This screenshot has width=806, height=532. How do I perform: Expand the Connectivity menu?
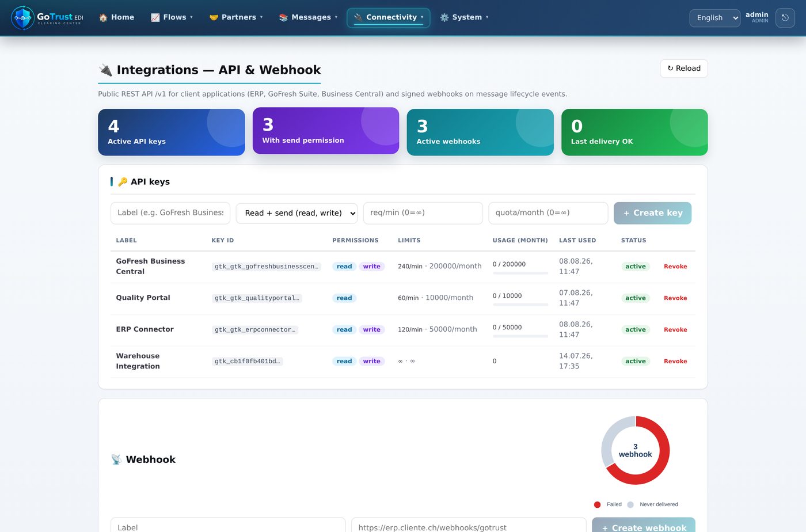pyautogui.click(x=389, y=18)
